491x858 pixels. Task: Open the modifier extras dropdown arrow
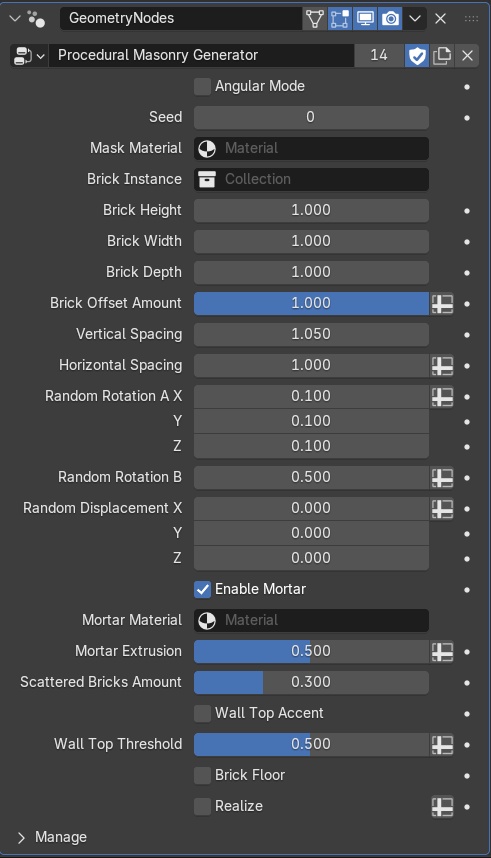(x=415, y=19)
